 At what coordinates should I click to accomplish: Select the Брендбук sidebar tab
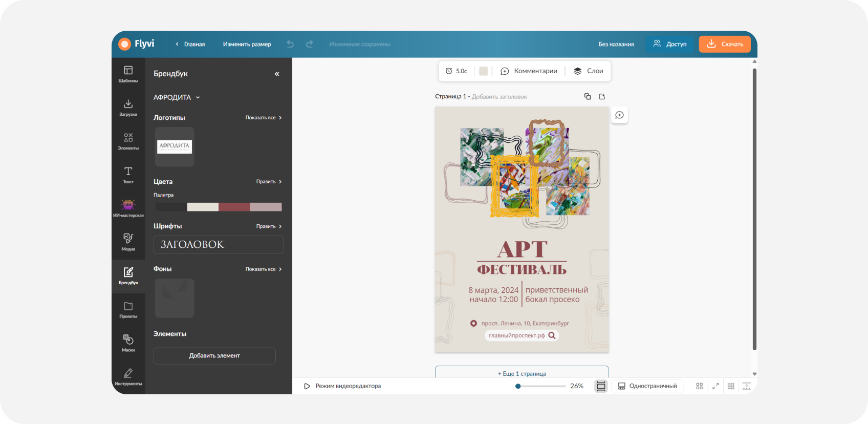[128, 276]
